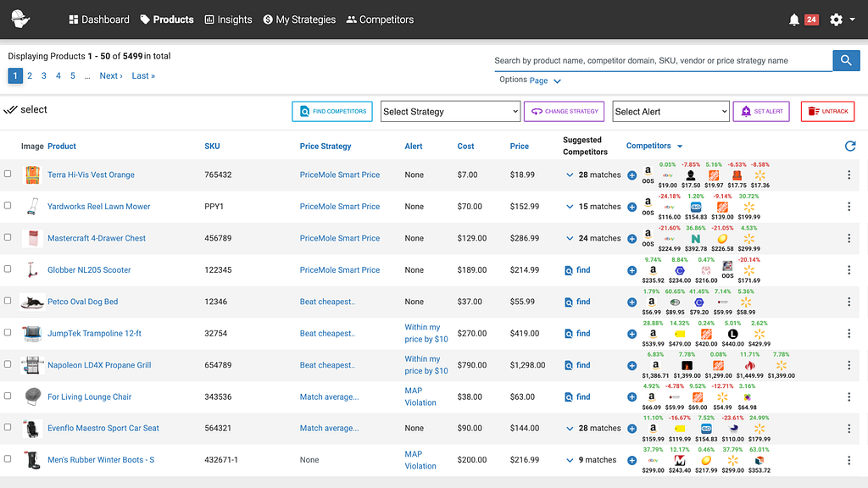Viewport: 868px width, 488px height.
Task: Open the Insights nav item
Action: pos(228,19)
